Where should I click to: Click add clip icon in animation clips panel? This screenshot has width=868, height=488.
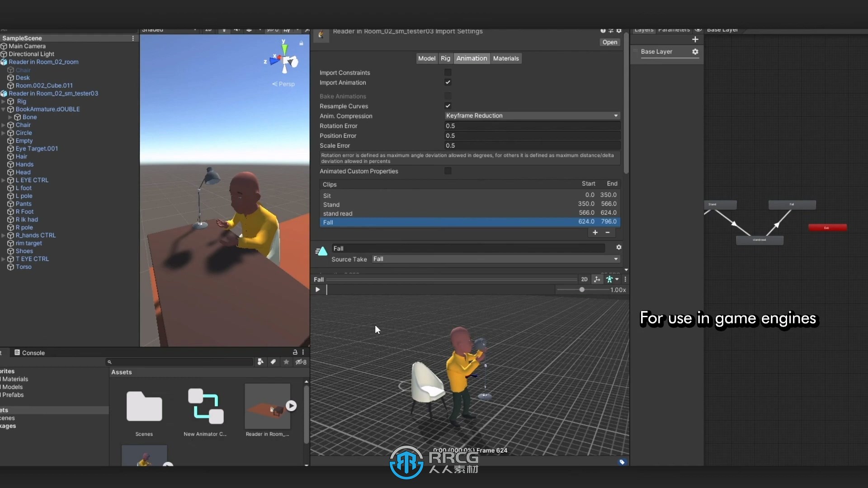click(x=595, y=232)
